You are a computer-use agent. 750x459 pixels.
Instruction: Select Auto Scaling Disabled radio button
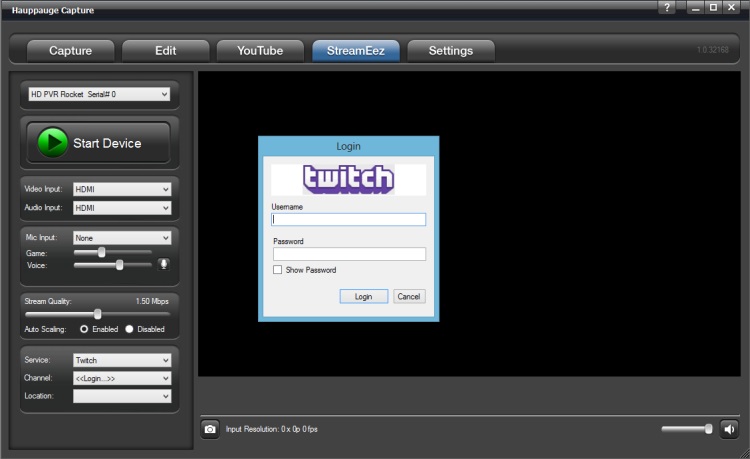point(129,329)
